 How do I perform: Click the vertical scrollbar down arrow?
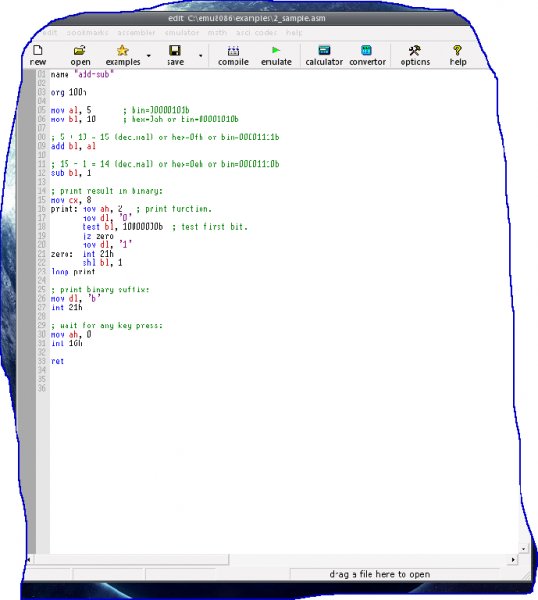(x=523, y=549)
